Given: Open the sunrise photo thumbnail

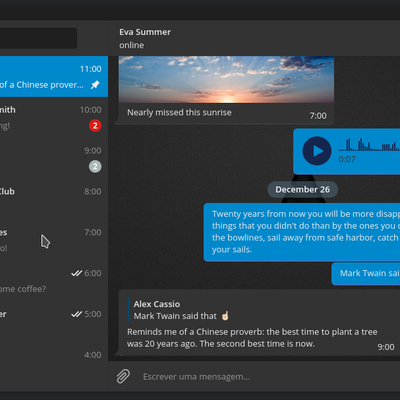Looking at the screenshot, I should point(226,79).
